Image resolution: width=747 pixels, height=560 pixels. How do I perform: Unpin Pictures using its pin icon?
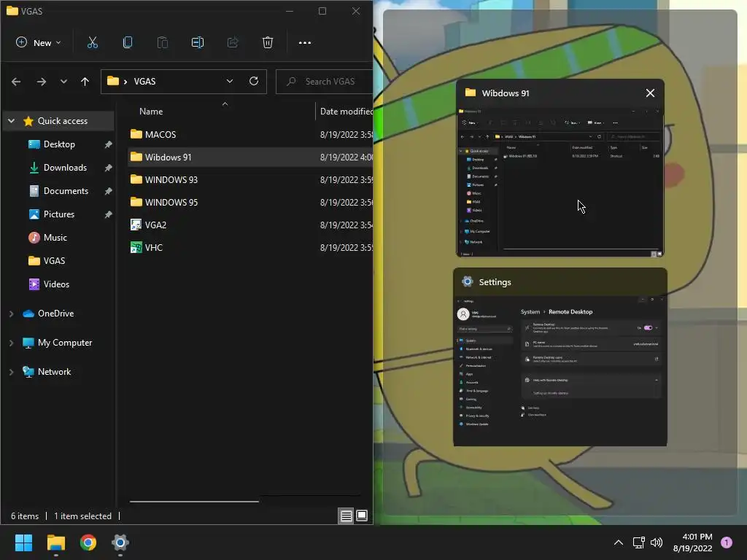108,214
